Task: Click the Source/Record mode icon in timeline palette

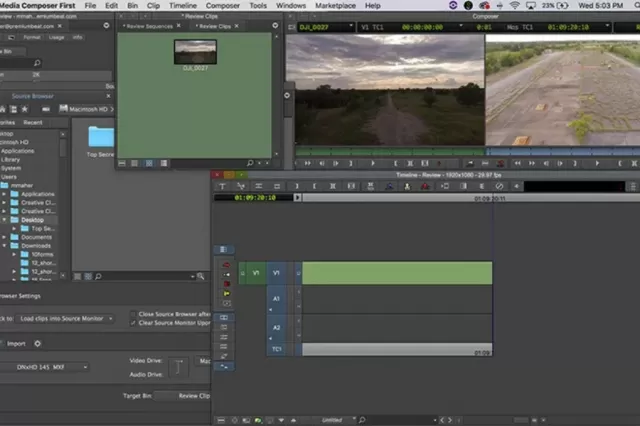Action: [224, 317]
